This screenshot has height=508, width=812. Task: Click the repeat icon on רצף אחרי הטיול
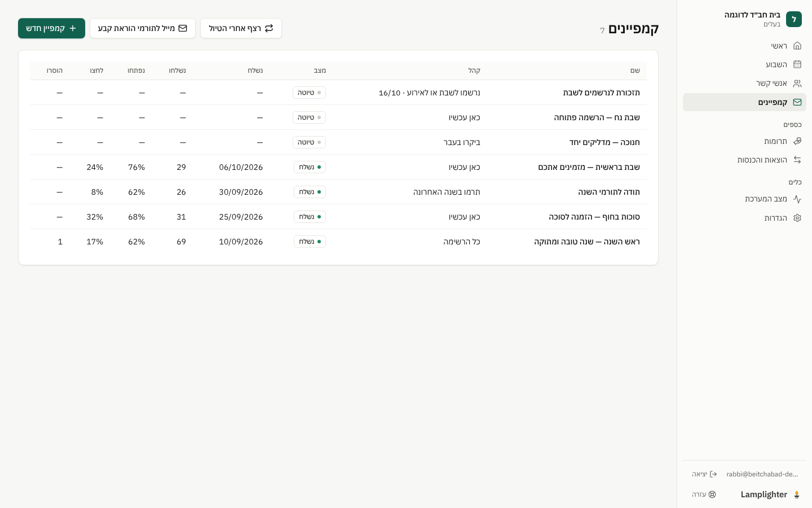tap(269, 28)
